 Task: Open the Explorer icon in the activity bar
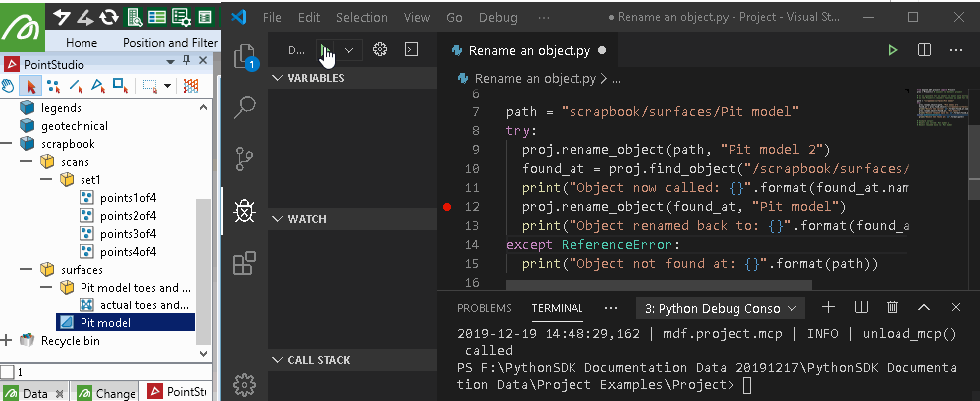(x=244, y=56)
